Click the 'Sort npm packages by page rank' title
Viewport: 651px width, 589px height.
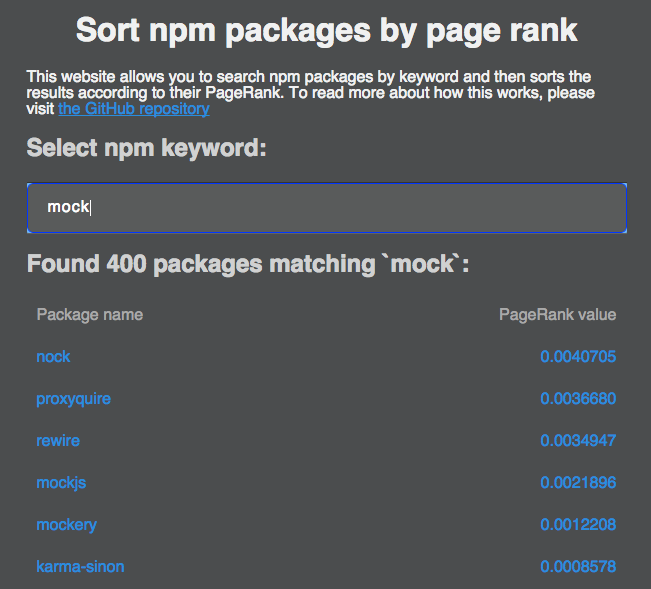[327, 31]
